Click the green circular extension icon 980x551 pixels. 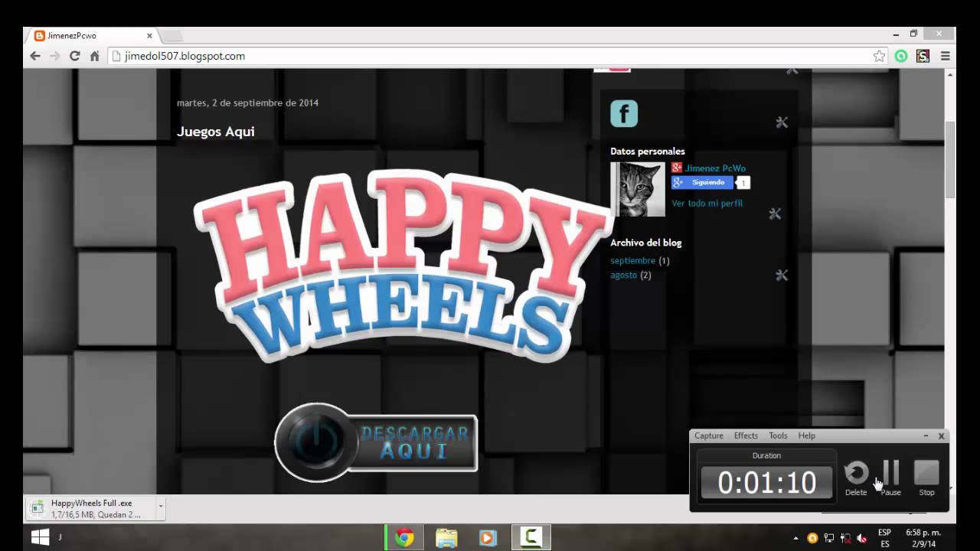[x=901, y=56]
